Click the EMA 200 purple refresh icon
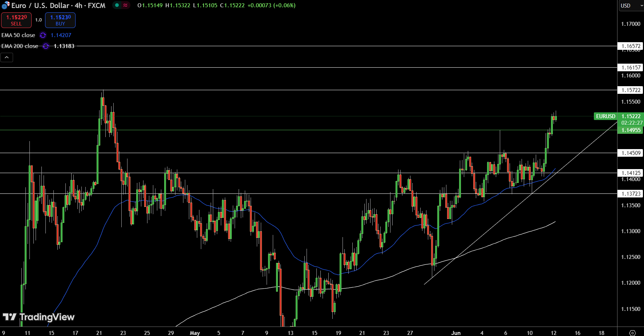 (x=46, y=46)
